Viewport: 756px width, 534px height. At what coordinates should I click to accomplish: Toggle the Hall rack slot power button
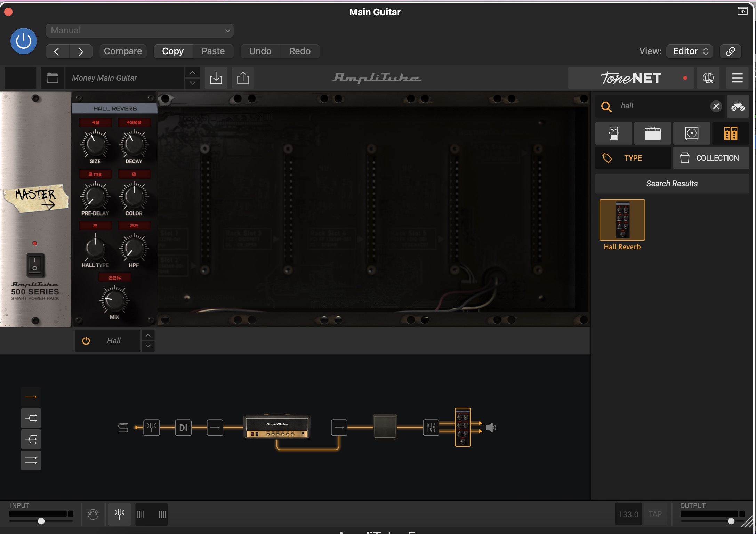[86, 341]
